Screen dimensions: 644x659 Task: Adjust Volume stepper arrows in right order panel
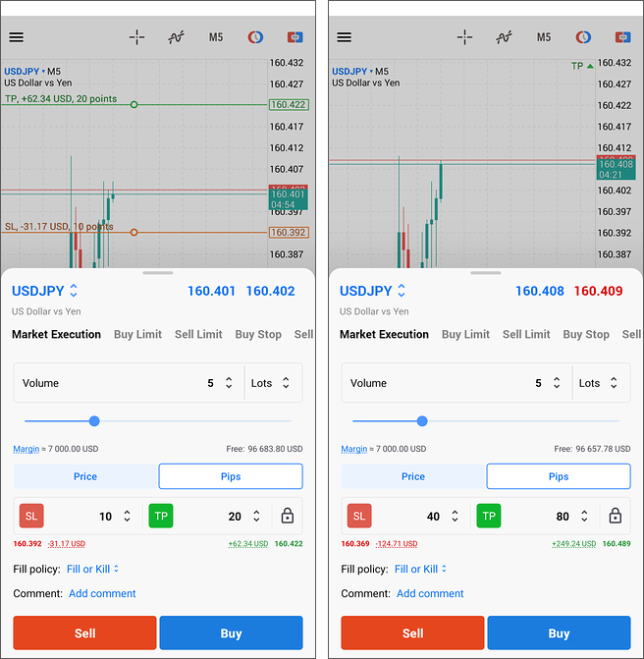(557, 383)
